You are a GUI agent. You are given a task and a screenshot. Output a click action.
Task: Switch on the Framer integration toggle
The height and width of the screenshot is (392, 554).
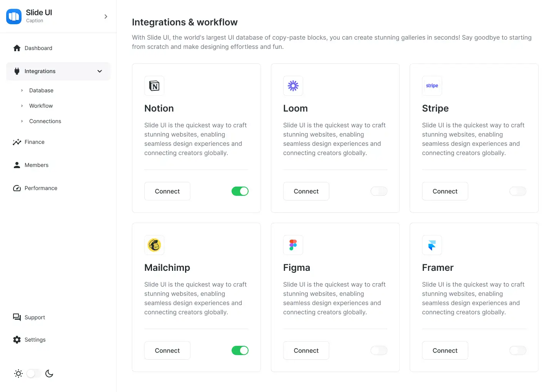click(x=518, y=350)
